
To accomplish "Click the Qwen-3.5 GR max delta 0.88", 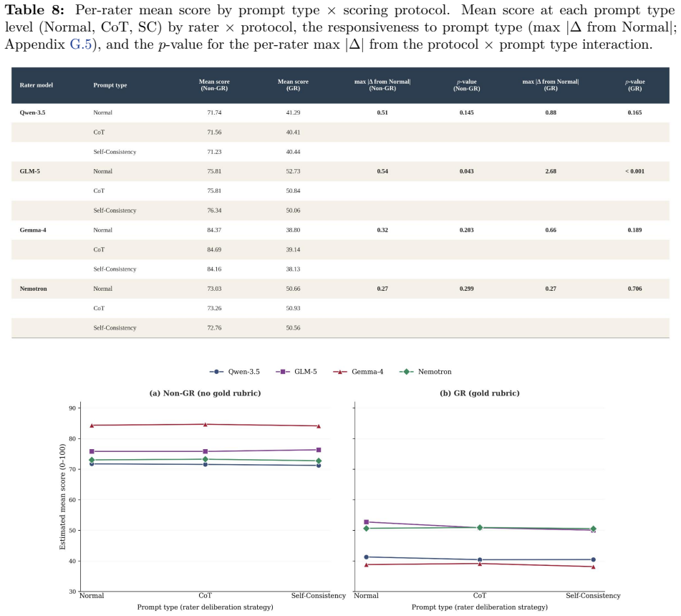I will [551, 112].
